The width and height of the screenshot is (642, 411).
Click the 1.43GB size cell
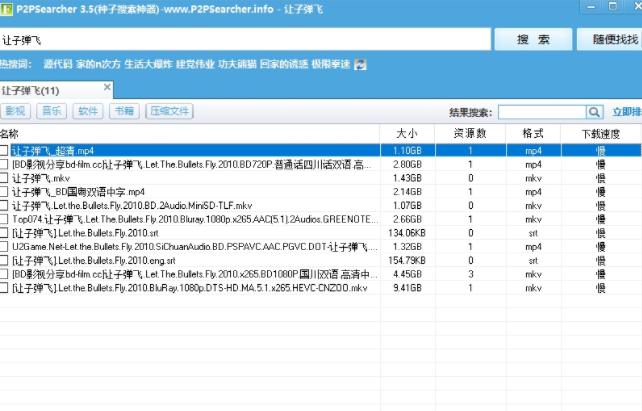click(407, 178)
